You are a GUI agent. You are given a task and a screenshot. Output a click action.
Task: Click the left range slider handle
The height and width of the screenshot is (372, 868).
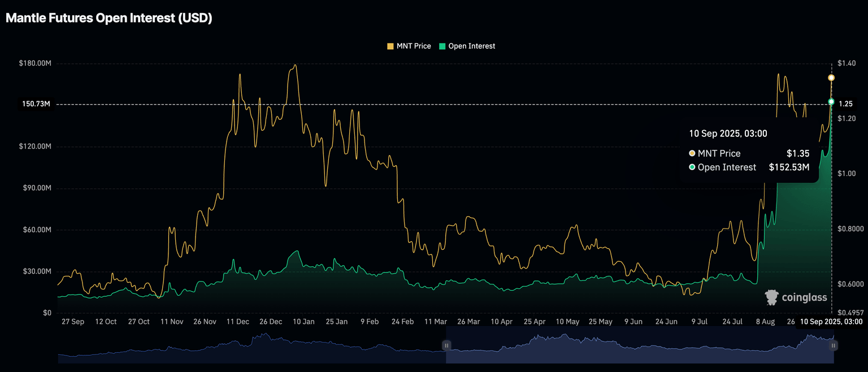click(446, 345)
